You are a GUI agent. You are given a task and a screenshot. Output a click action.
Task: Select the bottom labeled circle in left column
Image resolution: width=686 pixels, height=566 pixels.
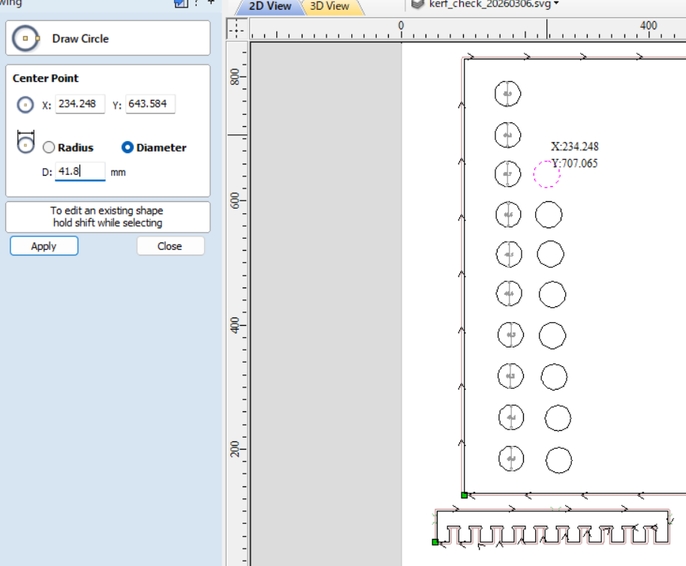pyautogui.click(x=511, y=458)
